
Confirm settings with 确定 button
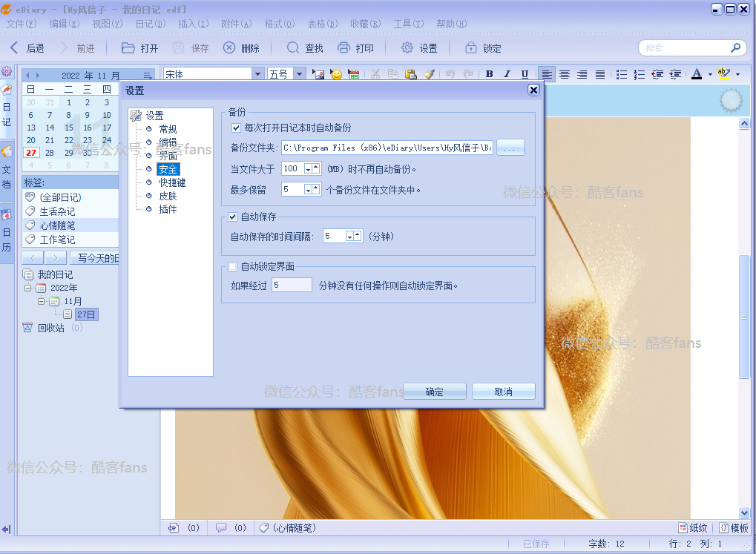click(x=435, y=392)
